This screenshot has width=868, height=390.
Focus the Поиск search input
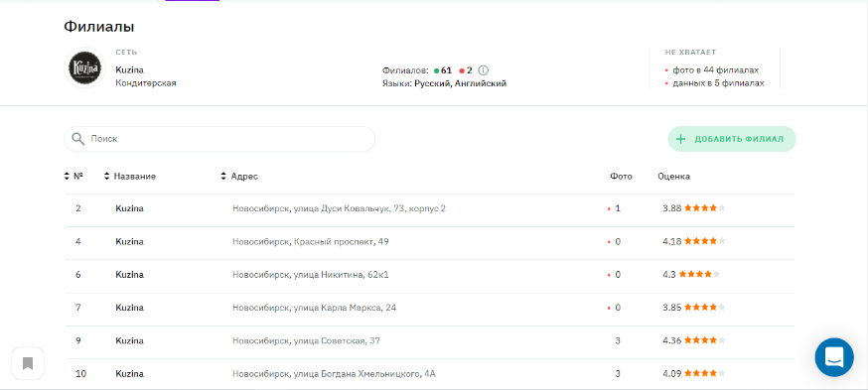click(x=219, y=139)
